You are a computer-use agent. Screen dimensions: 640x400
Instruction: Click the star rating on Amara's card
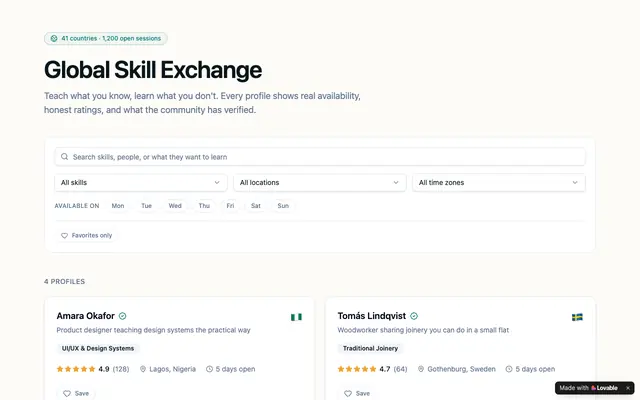(x=76, y=369)
